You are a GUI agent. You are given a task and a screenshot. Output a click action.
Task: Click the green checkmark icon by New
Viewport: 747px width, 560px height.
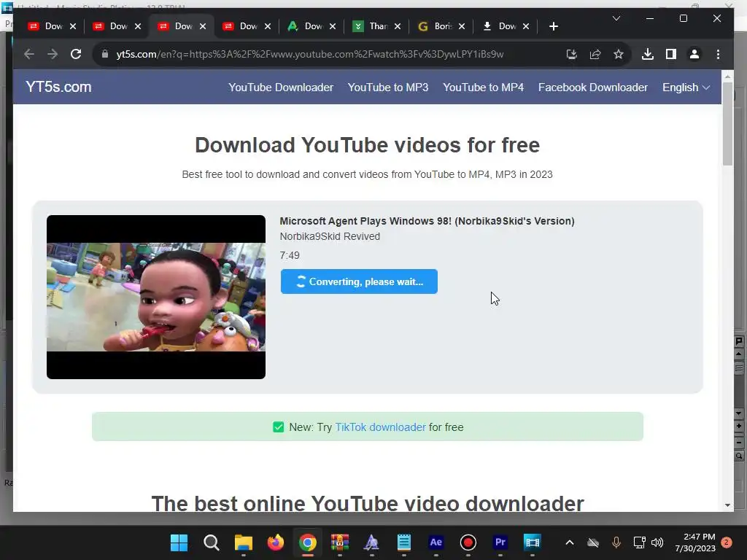[278, 427]
